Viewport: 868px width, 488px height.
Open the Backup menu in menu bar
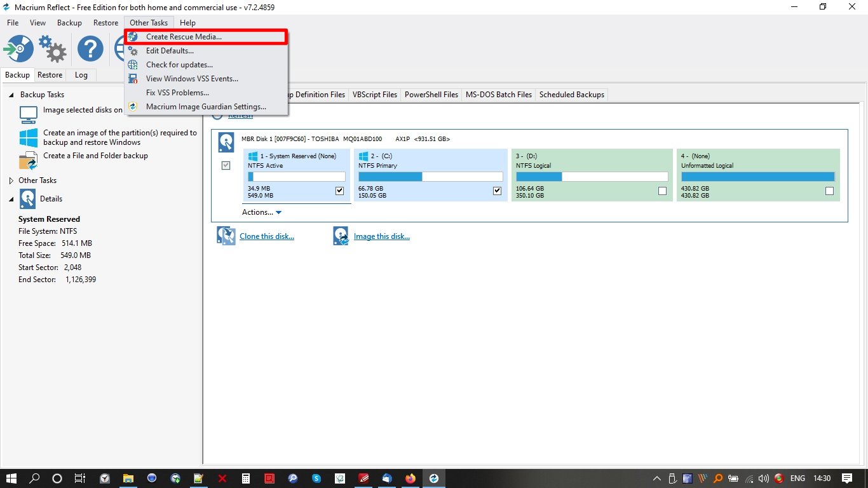69,23
